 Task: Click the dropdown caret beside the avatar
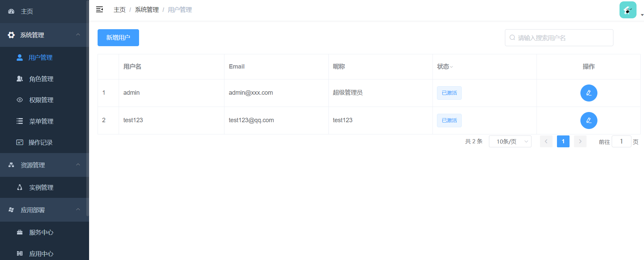tap(642, 15)
